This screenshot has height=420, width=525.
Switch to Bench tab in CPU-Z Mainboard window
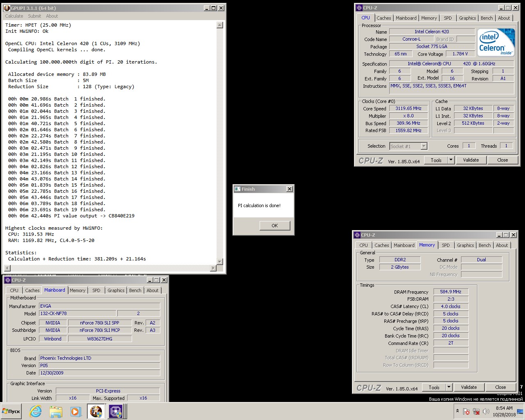click(135, 290)
